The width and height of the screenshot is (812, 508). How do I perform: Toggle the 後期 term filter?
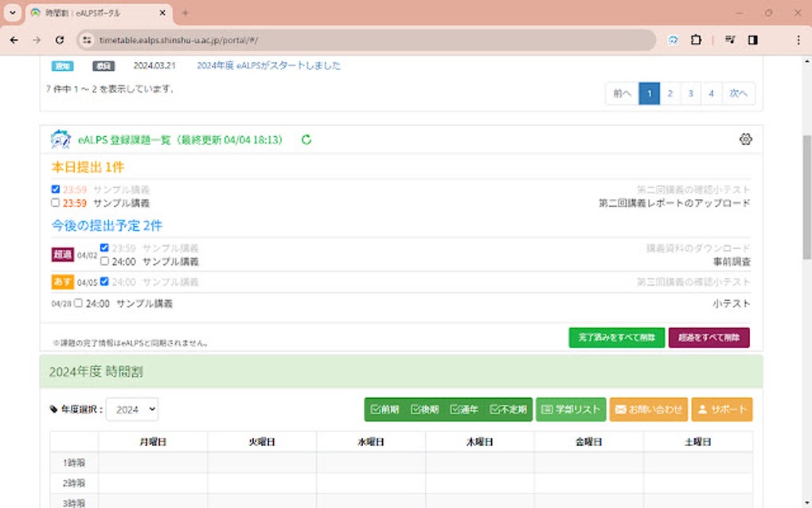point(424,409)
